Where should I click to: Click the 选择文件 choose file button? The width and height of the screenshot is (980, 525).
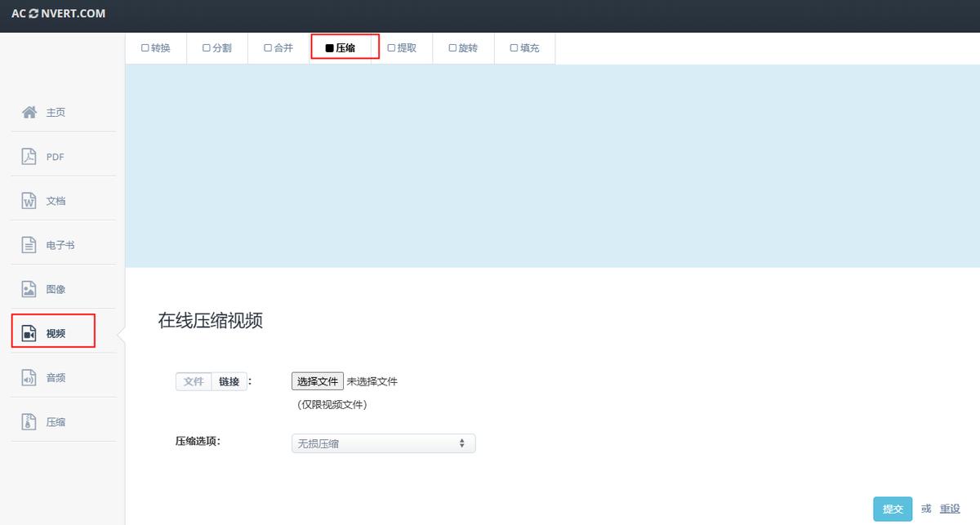318,381
